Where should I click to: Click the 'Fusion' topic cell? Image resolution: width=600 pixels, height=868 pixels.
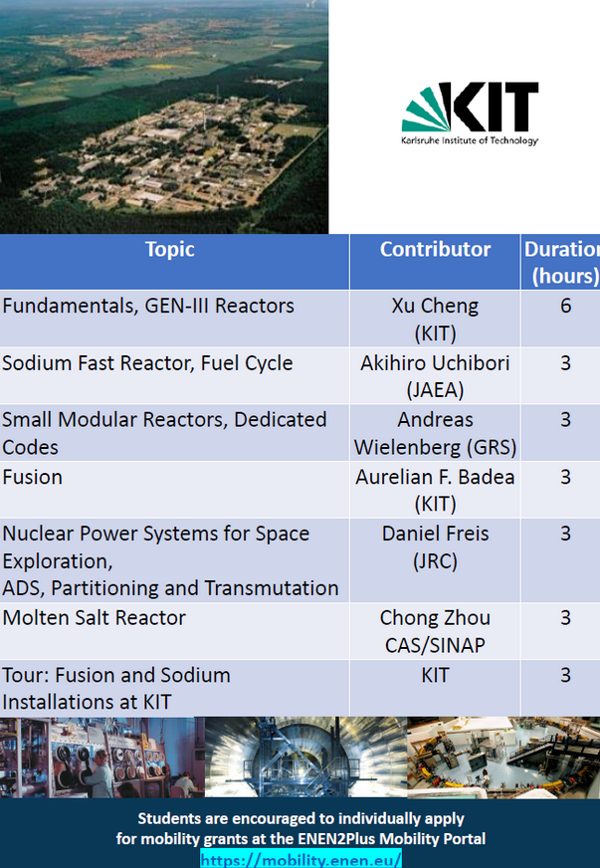pyautogui.click(x=174, y=490)
